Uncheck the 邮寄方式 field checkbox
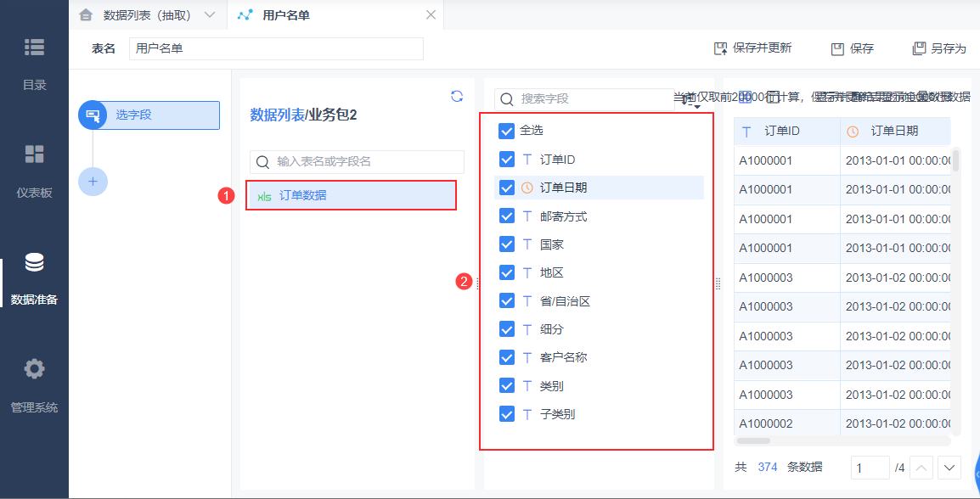Screen dimensions: 980x499 coord(507,216)
